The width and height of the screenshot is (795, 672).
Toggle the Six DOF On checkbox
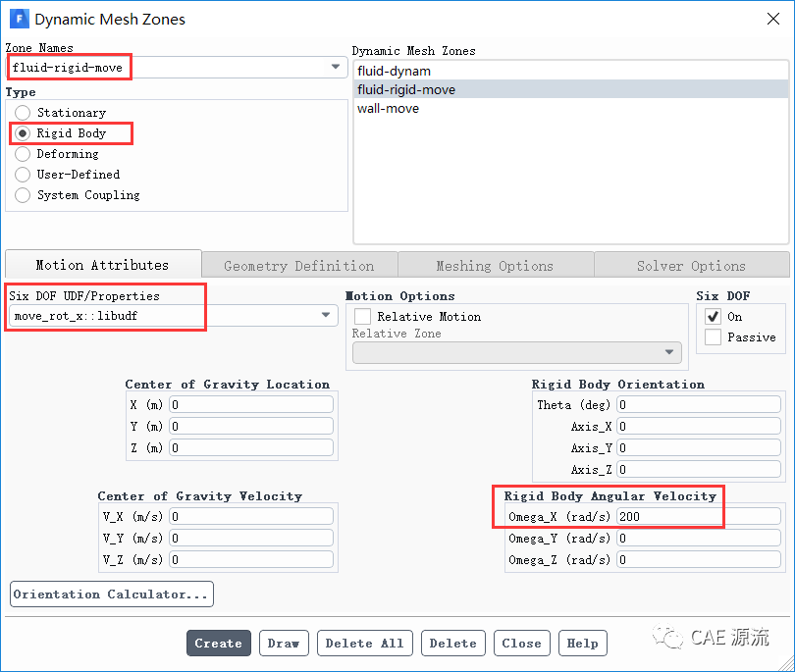(713, 317)
